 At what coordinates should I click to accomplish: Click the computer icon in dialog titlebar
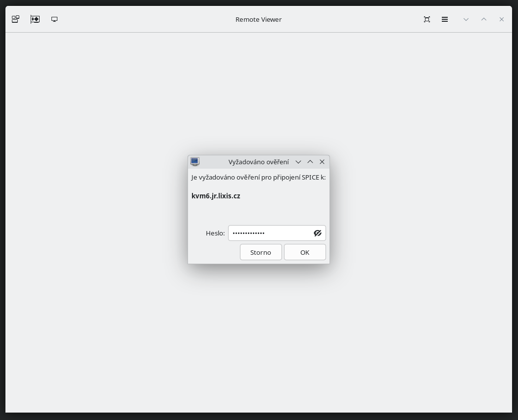[x=195, y=162]
